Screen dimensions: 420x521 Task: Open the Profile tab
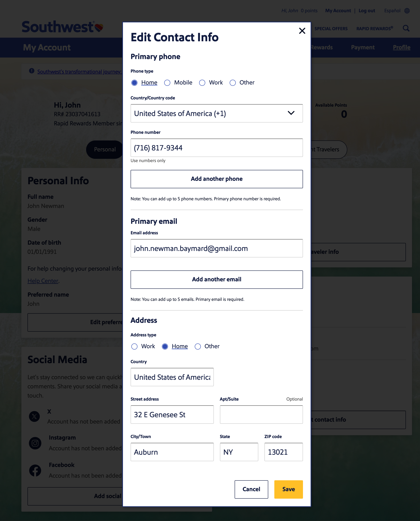pyautogui.click(x=401, y=47)
